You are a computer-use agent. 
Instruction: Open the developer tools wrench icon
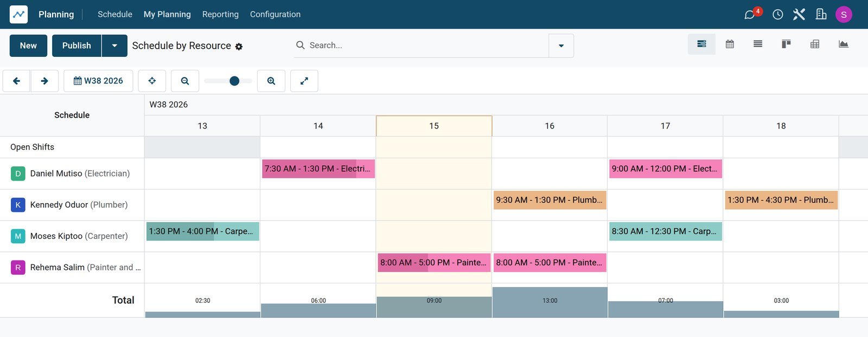[799, 15]
